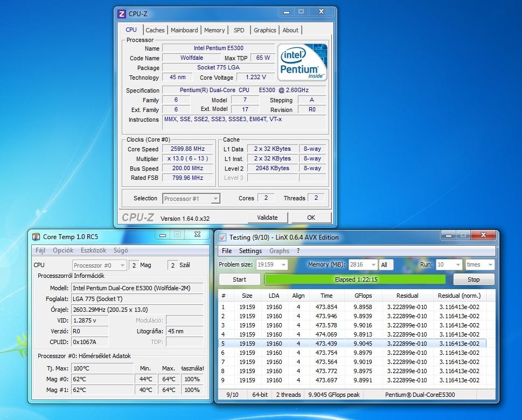The height and width of the screenshot is (420, 522).
Task: Click the 2 threads status bar entry
Action: tap(288, 395)
